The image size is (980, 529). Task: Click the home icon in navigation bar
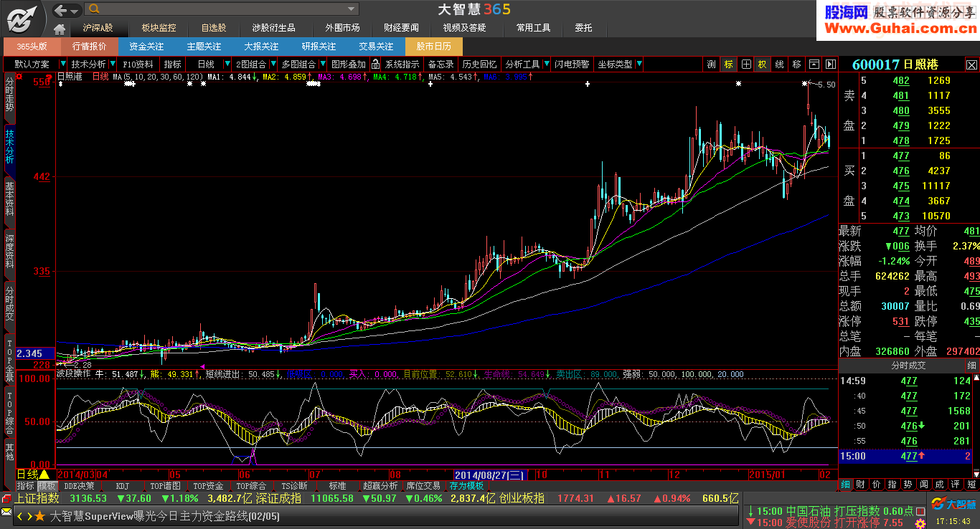(x=60, y=29)
